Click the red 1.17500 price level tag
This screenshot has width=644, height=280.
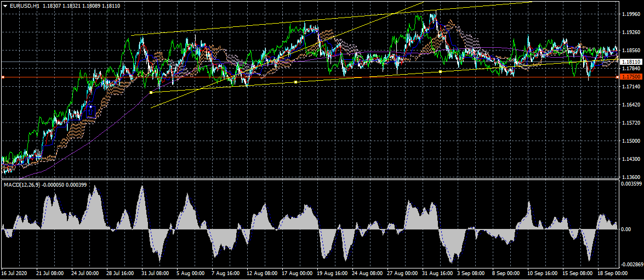(x=631, y=77)
